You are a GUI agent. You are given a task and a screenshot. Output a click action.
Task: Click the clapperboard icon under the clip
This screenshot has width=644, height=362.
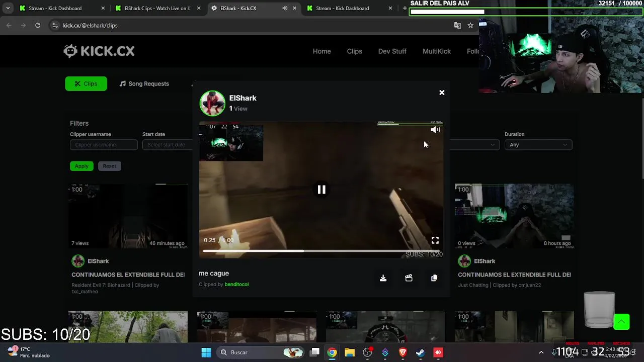[409, 278]
